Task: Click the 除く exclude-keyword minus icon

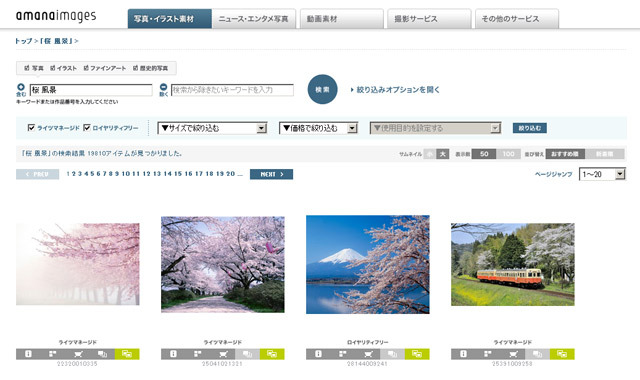Action: (163, 87)
